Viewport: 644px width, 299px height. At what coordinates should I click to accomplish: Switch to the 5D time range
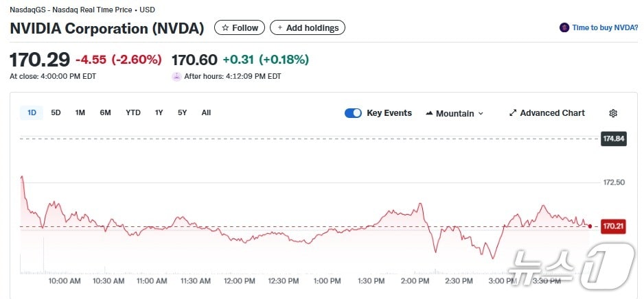pyautogui.click(x=56, y=112)
